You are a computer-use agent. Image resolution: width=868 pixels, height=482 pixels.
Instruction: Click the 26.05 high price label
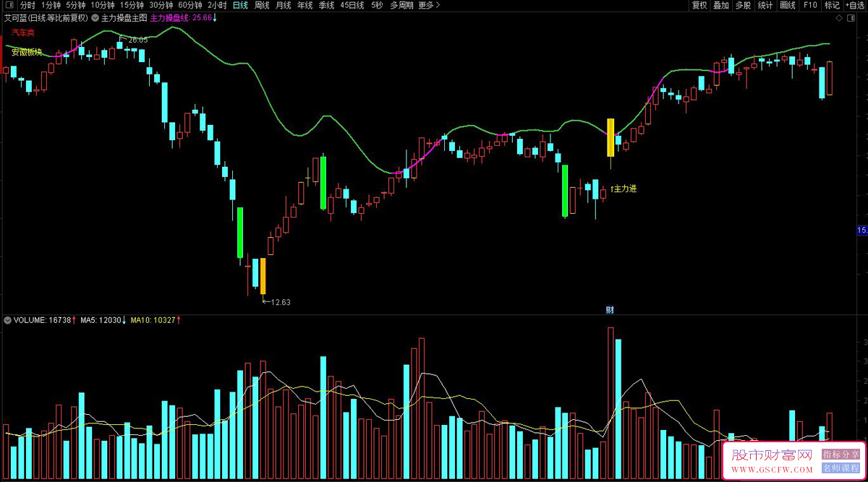tap(137, 40)
